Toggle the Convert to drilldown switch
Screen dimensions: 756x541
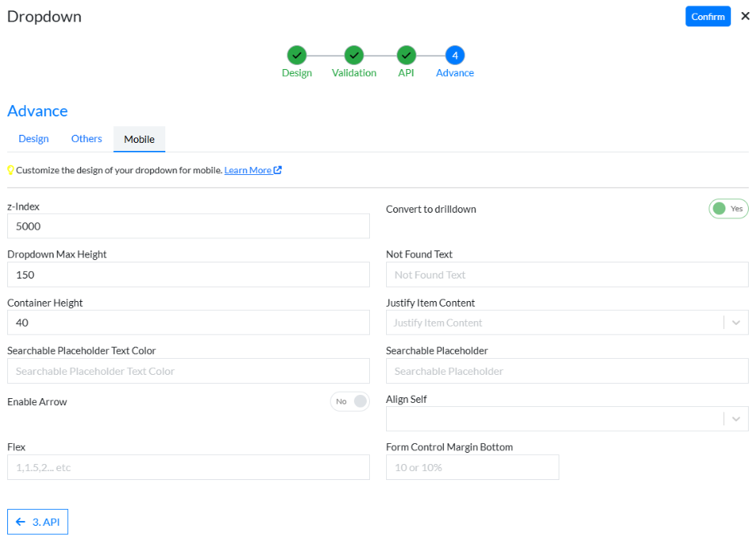(x=728, y=209)
